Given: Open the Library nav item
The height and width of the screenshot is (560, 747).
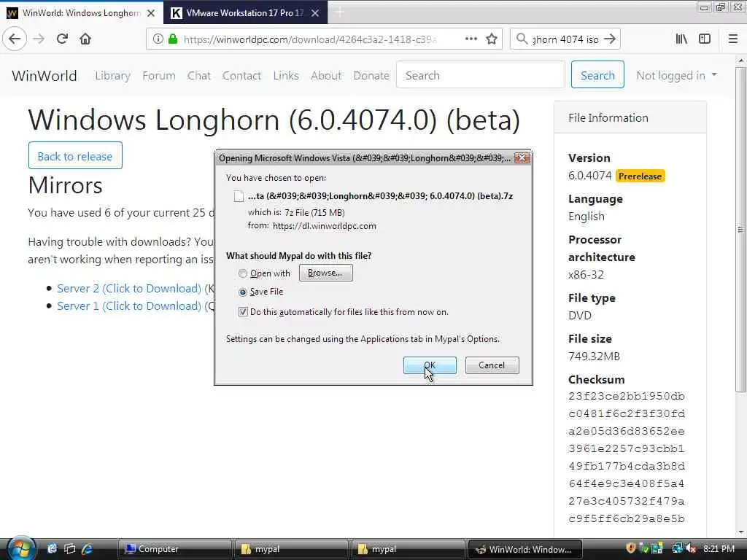Looking at the screenshot, I should tap(112, 75).
